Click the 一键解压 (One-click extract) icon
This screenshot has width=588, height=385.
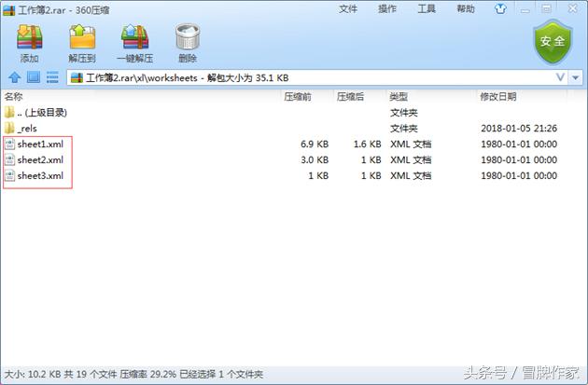coord(134,36)
